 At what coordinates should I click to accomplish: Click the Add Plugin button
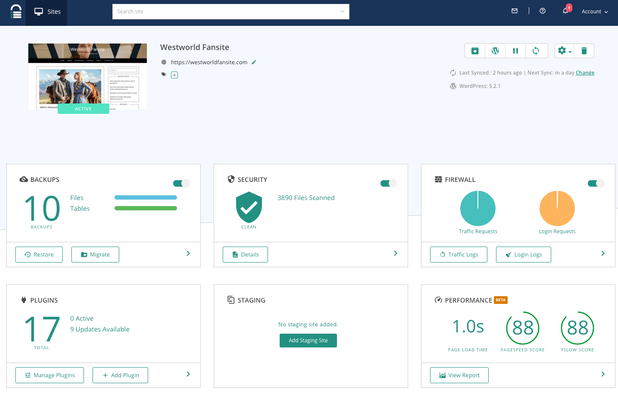coord(120,375)
